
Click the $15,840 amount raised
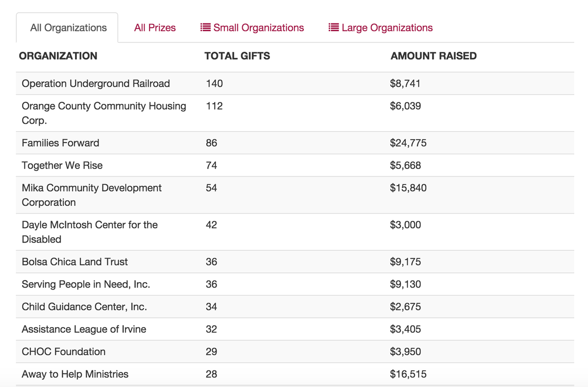tap(408, 188)
